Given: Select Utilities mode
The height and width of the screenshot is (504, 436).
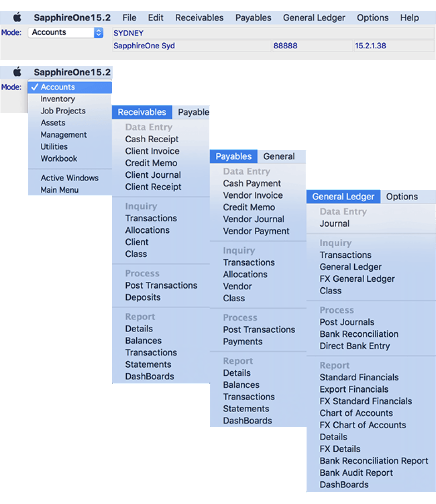Looking at the screenshot, I should [54, 147].
